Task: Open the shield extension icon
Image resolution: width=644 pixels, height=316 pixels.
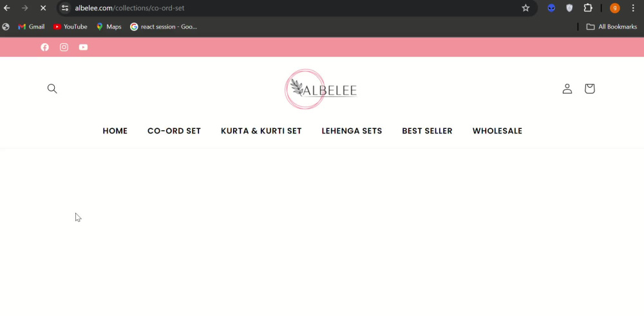Action: point(569,8)
